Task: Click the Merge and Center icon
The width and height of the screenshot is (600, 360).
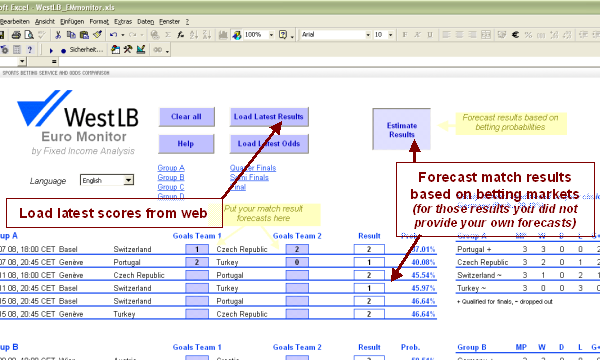Action: tap(486, 35)
